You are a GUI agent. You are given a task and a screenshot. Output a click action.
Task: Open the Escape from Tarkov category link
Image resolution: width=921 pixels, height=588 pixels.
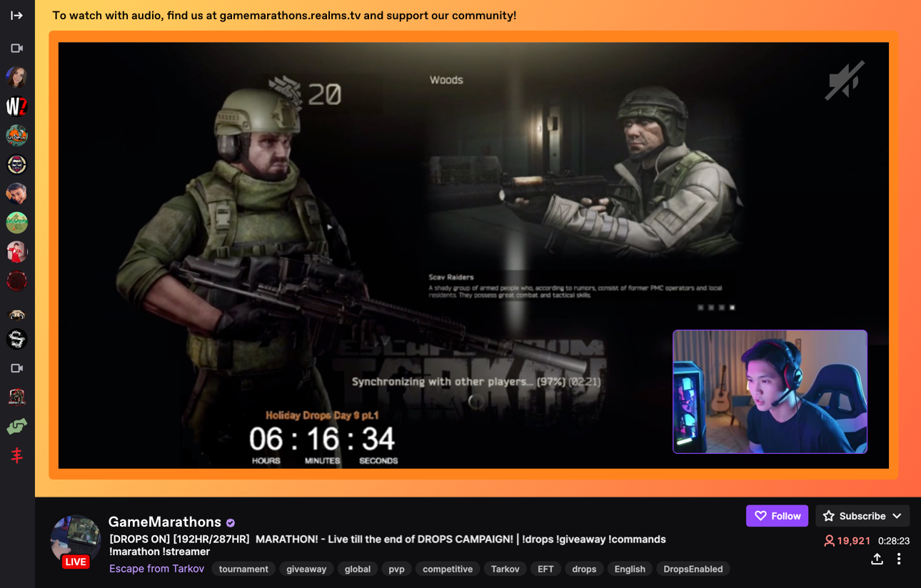point(157,569)
